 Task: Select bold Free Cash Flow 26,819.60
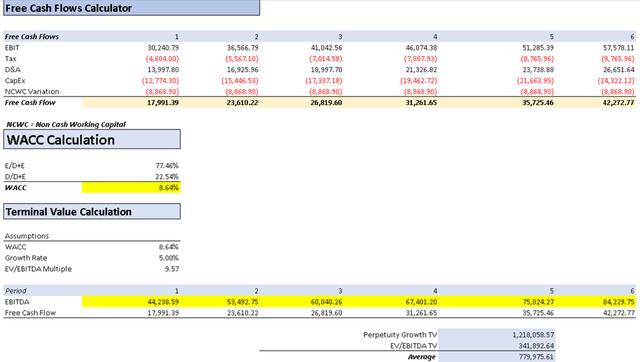(x=327, y=102)
